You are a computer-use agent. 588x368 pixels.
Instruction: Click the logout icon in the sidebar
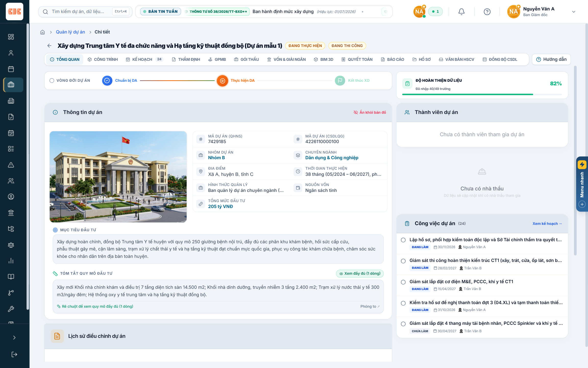(x=14, y=354)
